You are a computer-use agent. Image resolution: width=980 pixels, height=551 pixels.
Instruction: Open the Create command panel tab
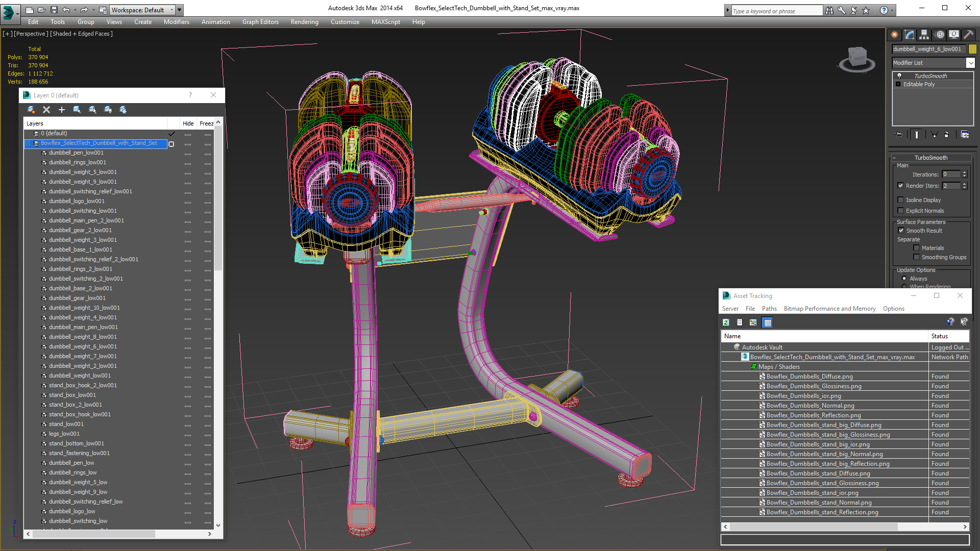pos(895,35)
